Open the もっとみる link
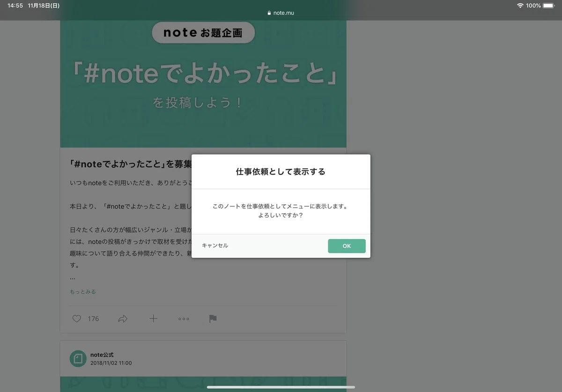The width and height of the screenshot is (562, 392). [83, 291]
